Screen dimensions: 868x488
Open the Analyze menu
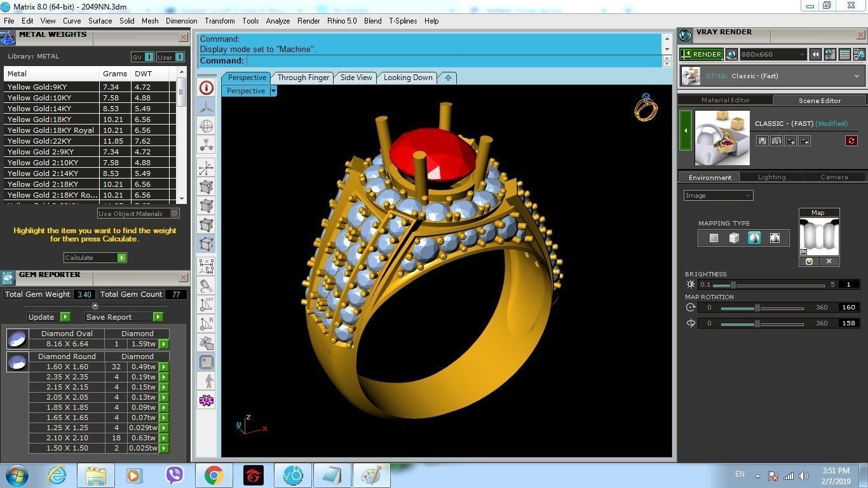pyautogui.click(x=278, y=21)
